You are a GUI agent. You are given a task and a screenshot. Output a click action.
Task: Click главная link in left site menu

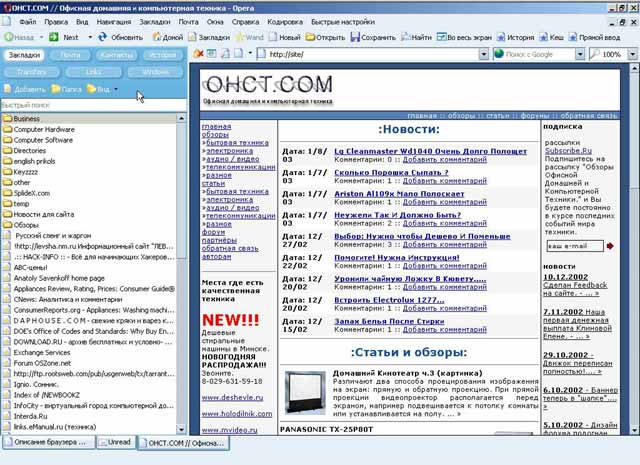(x=216, y=127)
